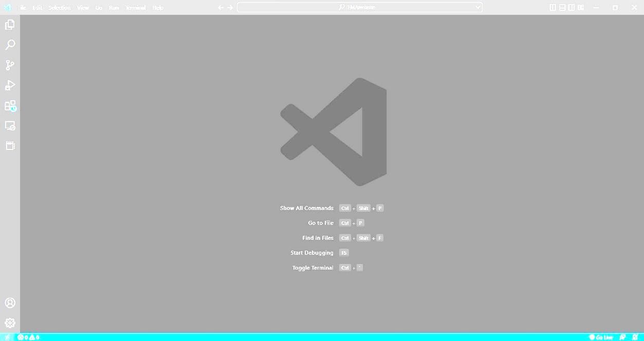Image resolution: width=644 pixels, height=341 pixels.
Task: Click the Go Live button
Action: pyautogui.click(x=601, y=337)
